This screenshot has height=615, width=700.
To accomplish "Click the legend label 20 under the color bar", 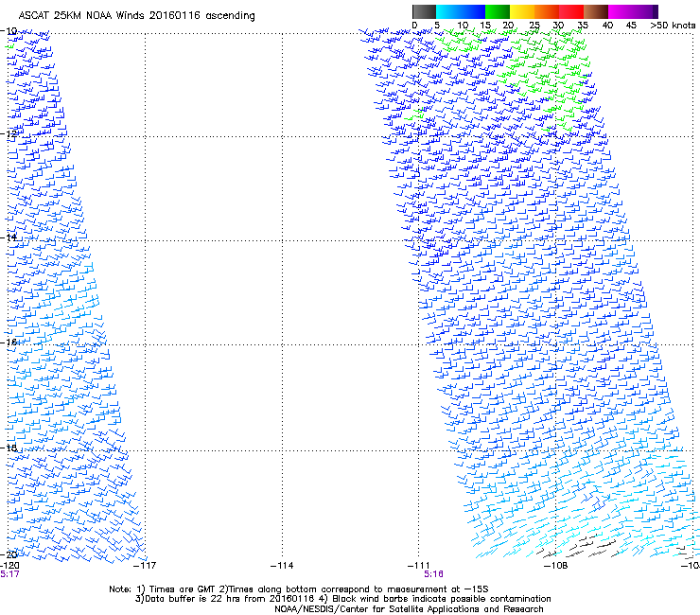I will [x=508, y=26].
